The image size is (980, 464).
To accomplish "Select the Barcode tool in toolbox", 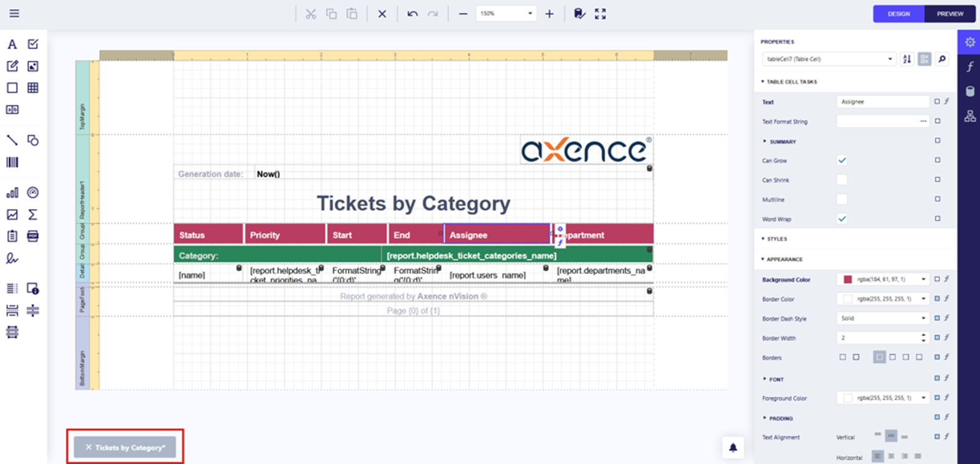I will 12,162.
